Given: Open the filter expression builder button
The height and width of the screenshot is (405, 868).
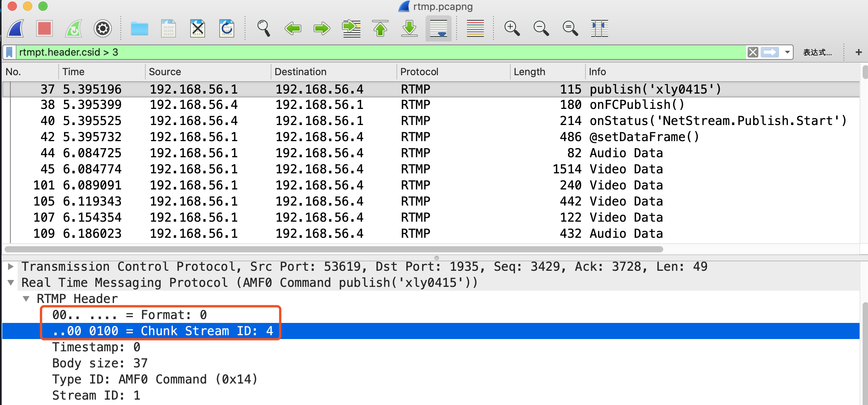Looking at the screenshot, I should [817, 52].
